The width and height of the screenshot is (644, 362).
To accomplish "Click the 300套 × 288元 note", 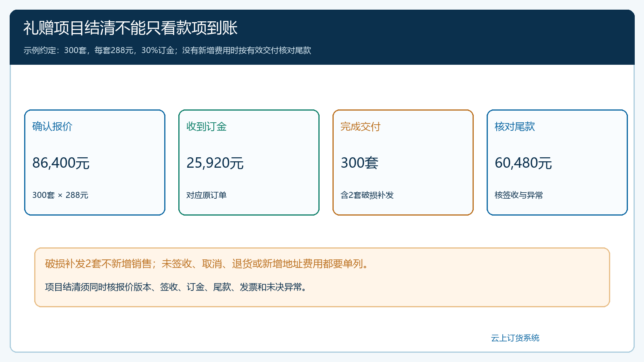I will (60, 195).
